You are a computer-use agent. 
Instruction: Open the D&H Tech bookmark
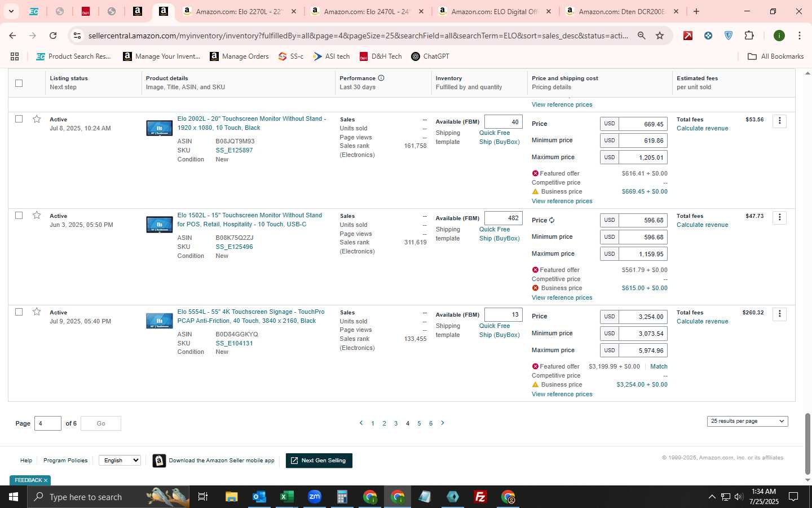[381, 56]
